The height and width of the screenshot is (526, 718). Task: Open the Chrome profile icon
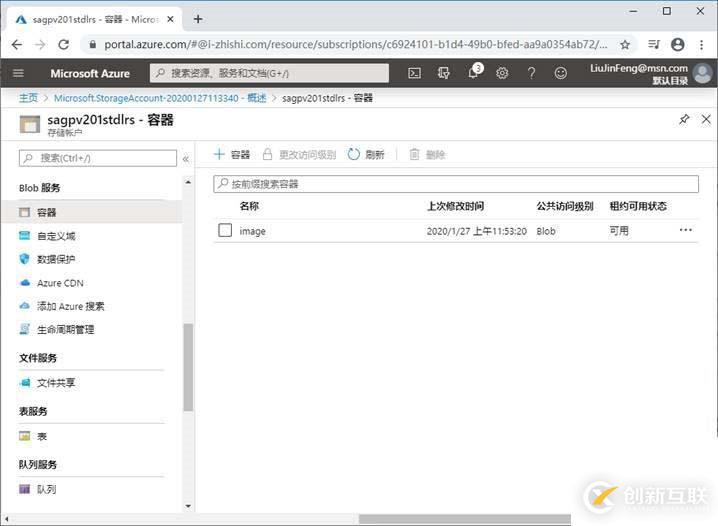click(678, 44)
